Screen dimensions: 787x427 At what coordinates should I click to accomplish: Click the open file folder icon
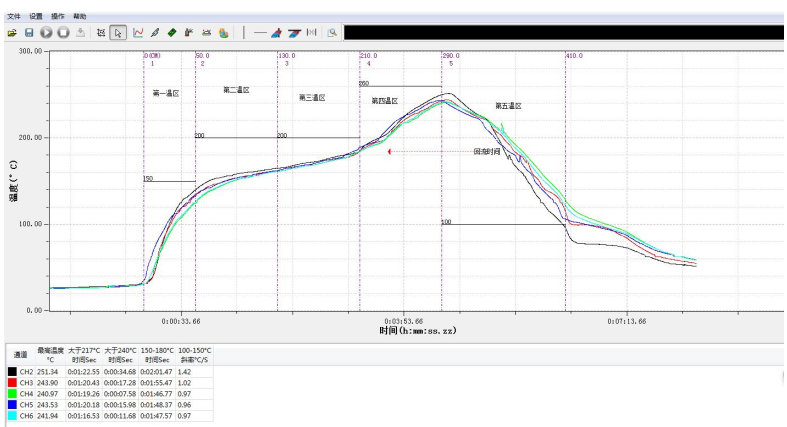12,32
